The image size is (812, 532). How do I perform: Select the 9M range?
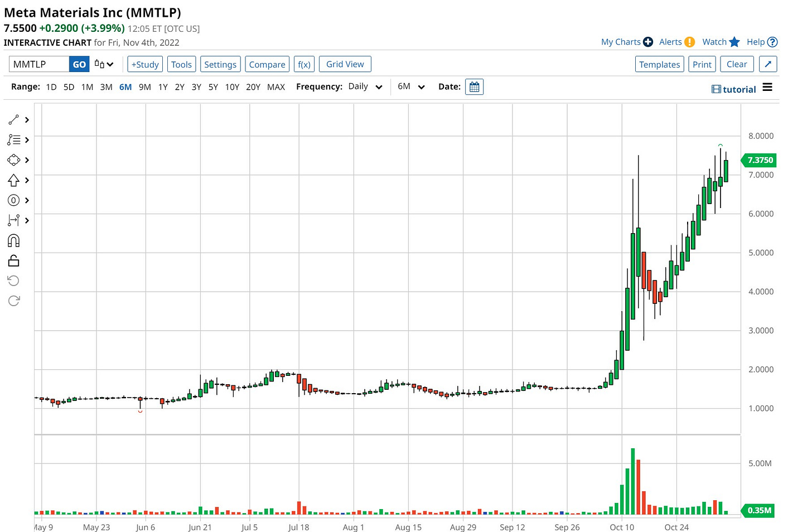click(x=145, y=87)
